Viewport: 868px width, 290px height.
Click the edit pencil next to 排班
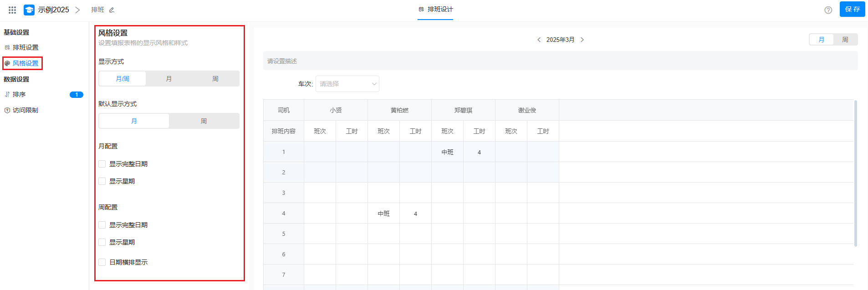pos(112,10)
